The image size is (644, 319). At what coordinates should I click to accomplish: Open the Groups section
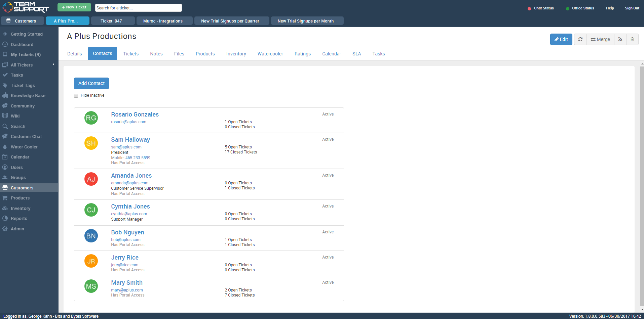coord(18,177)
